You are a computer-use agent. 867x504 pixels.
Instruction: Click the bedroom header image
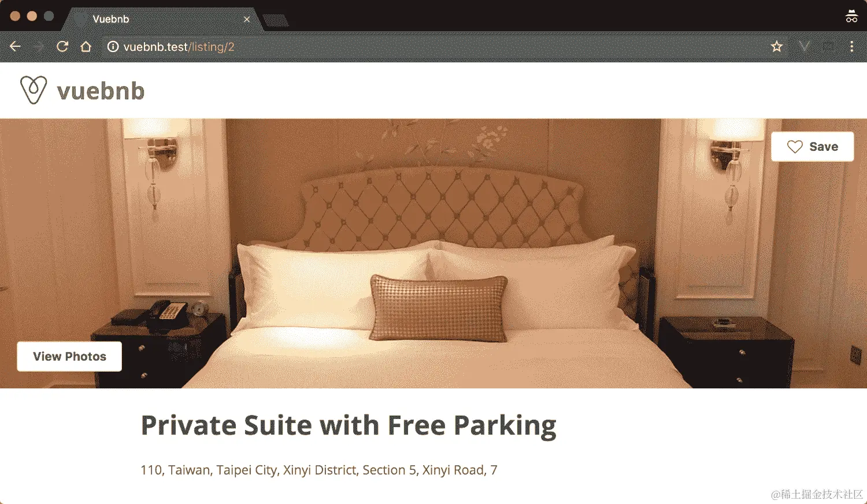(433, 253)
